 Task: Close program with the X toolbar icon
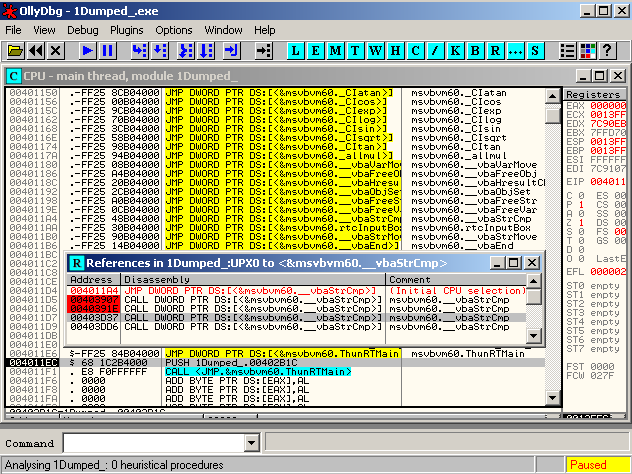click(x=56, y=51)
